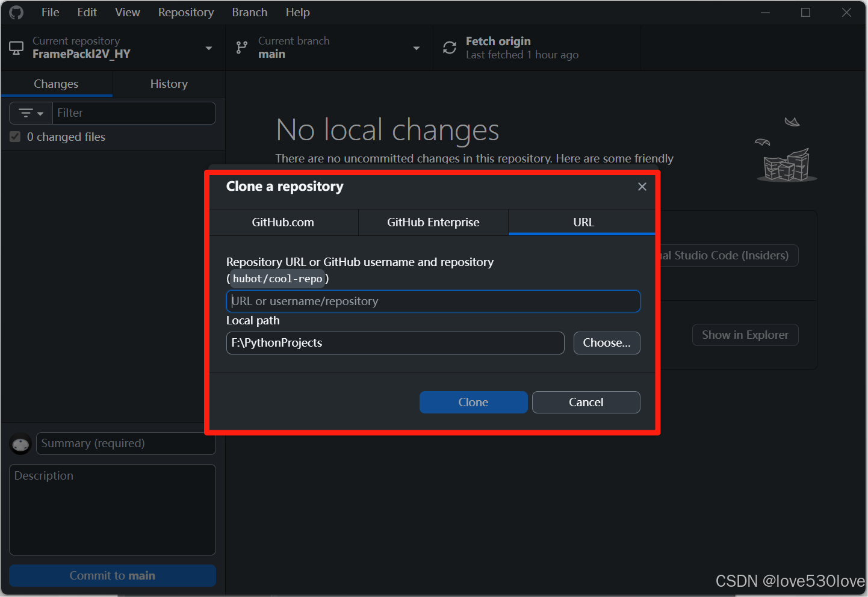868x597 pixels.
Task: Focus the URL or username/repository field
Action: pos(433,302)
